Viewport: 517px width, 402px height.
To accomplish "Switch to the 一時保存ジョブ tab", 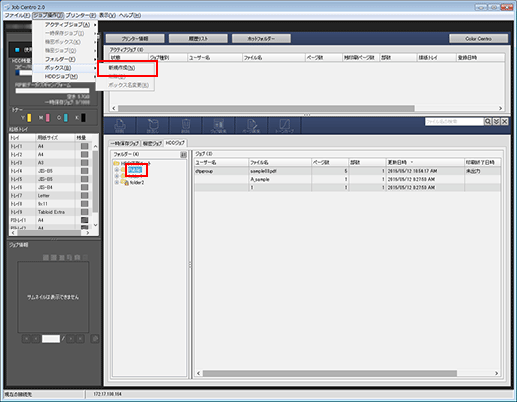I will coord(125,143).
